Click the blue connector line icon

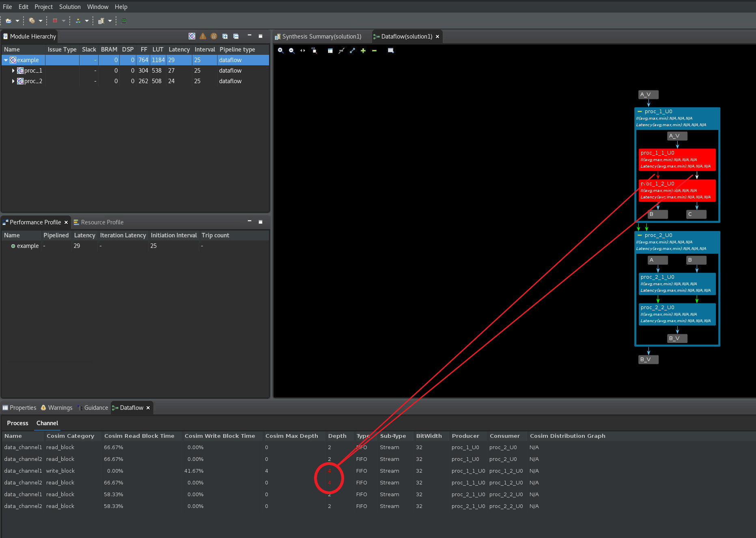point(352,51)
